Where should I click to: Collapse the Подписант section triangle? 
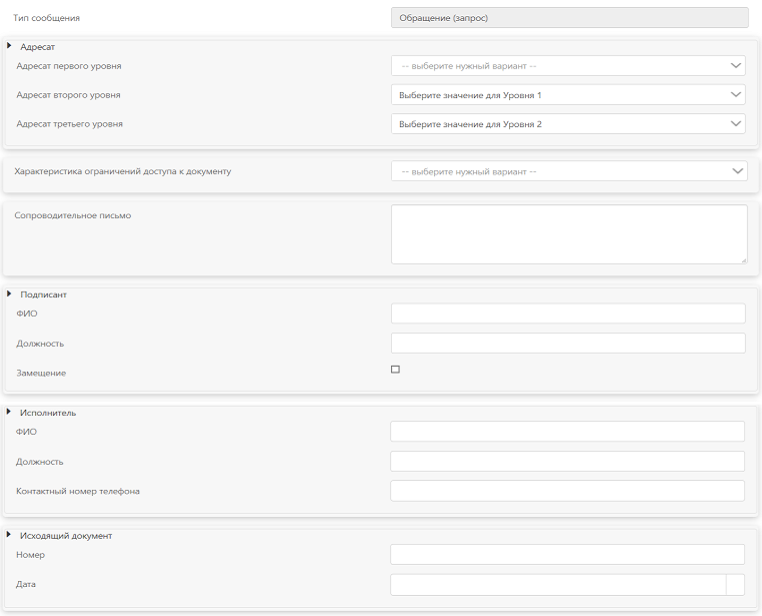click(10, 294)
